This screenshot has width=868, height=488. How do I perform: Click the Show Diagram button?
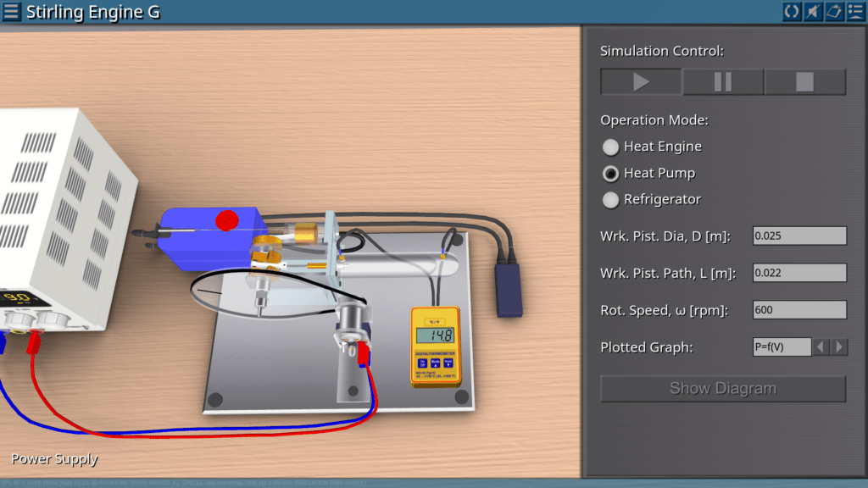tap(723, 389)
